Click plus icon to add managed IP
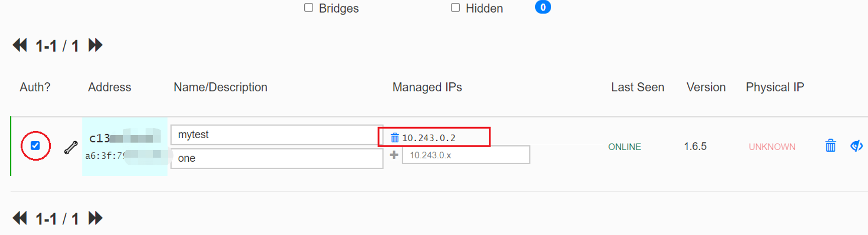The image size is (868, 235). pyautogui.click(x=394, y=155)
